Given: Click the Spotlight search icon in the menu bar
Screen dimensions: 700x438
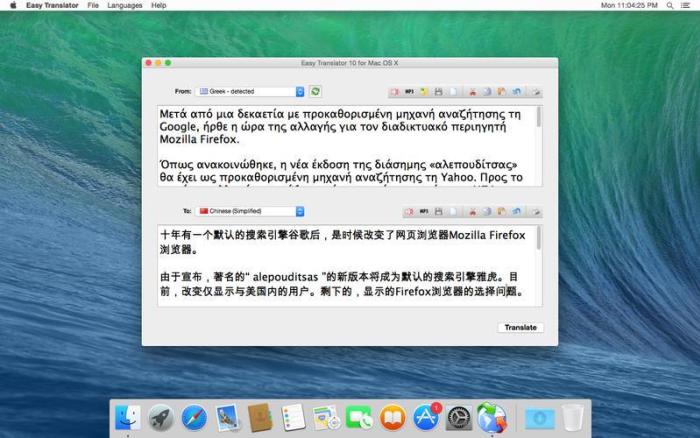Looking at the screenshot, I should point(670,5).
